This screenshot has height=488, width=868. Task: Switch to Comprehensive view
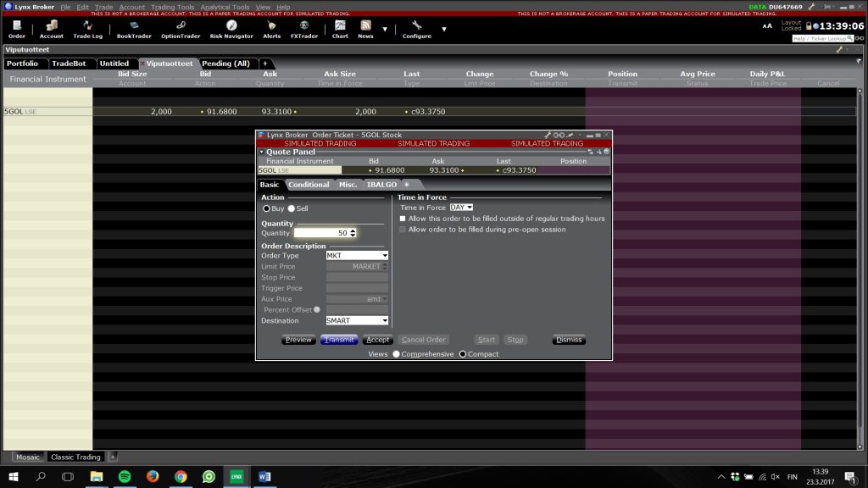(x=396, y=354)
